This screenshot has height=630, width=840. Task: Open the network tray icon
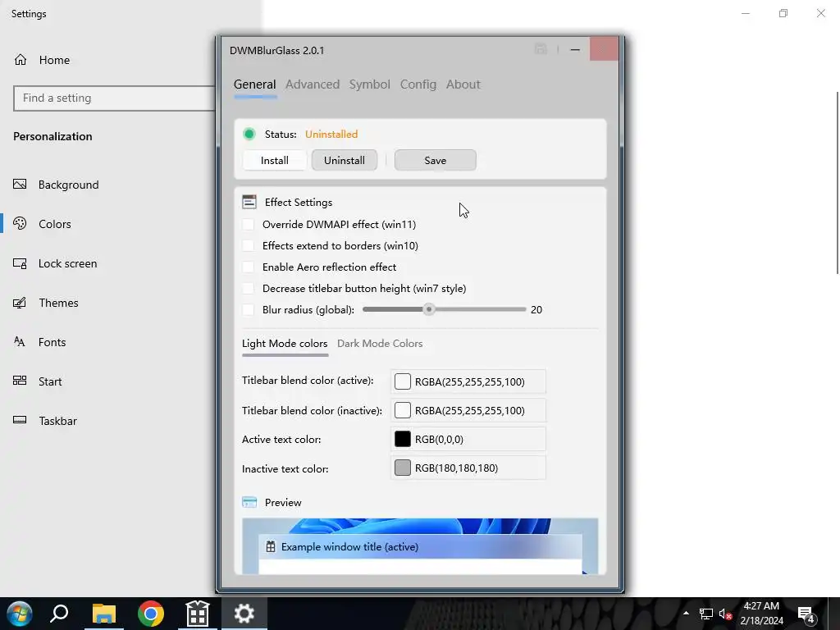pos(706,614)
